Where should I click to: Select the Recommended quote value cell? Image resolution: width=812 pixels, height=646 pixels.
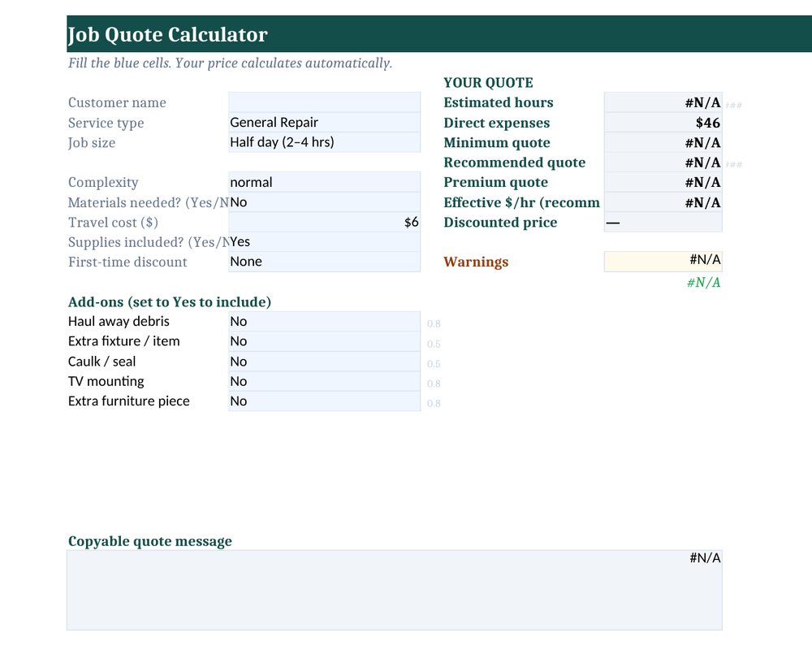663,163
